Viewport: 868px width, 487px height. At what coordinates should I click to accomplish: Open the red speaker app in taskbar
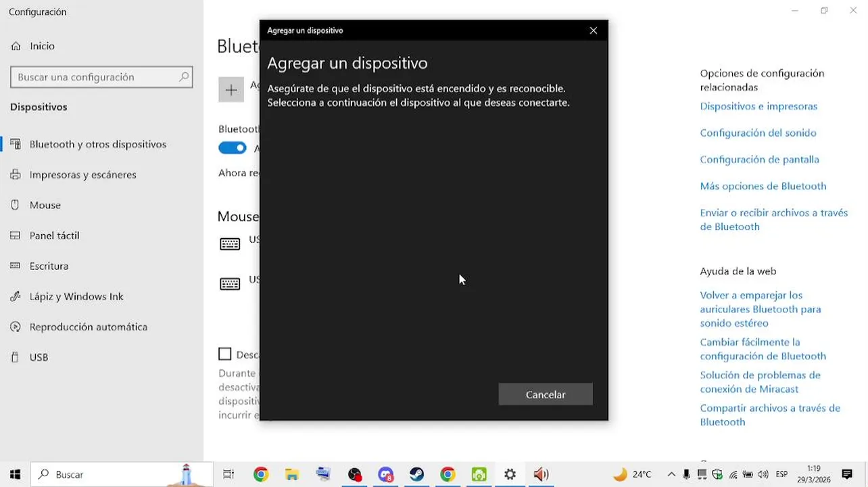541,474
